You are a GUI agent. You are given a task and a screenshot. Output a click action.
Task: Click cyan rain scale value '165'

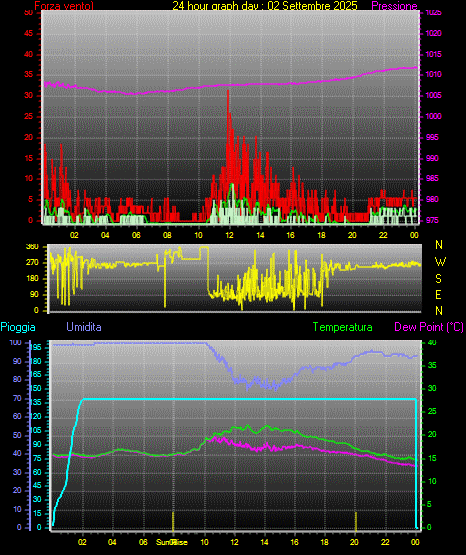click(x=36, y=374)
